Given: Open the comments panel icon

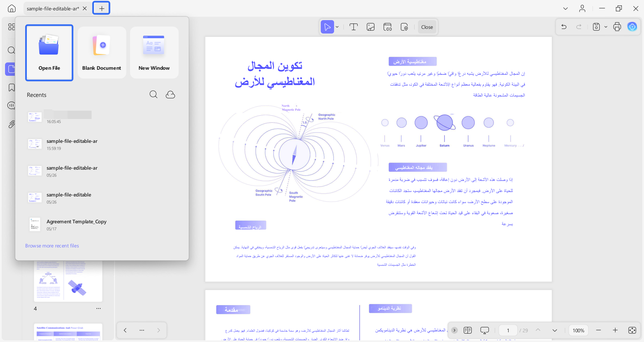Looking at the screenshot, I should [x=11, y=106].
